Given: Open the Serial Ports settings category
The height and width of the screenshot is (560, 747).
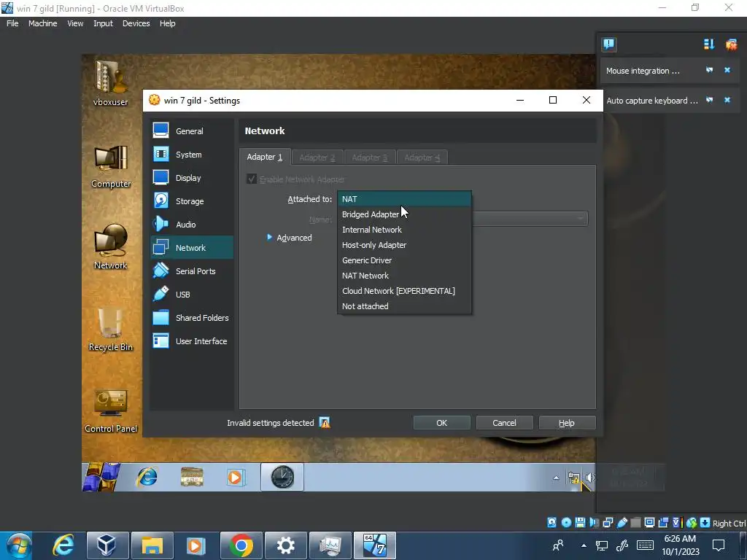Looking at the screenshot, I should pos(192,271).
